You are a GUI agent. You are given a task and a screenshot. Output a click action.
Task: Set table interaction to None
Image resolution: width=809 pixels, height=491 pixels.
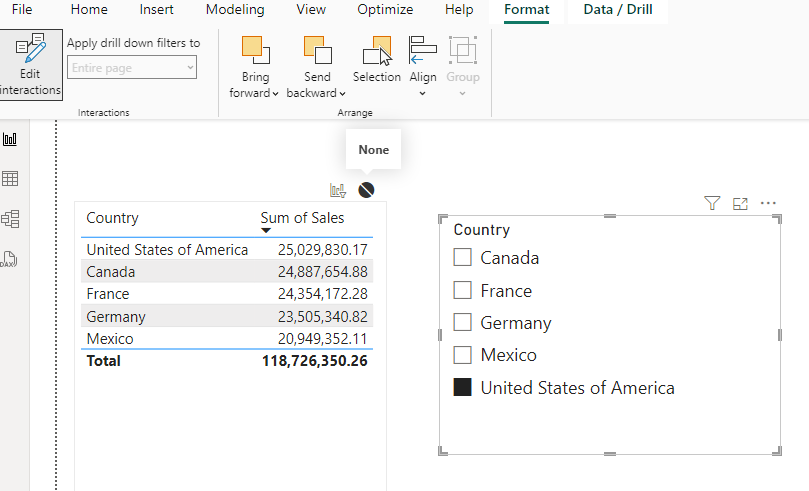366,190
